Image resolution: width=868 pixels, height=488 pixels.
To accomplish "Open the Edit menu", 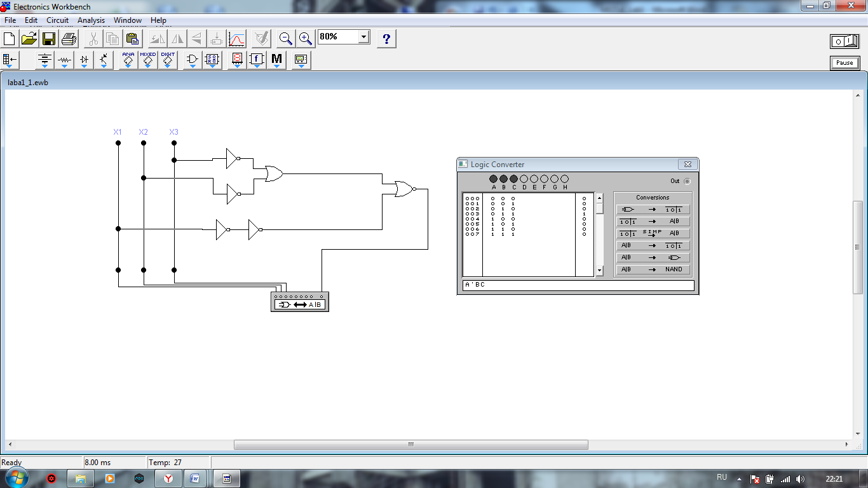I will click(x=31, y=20).
